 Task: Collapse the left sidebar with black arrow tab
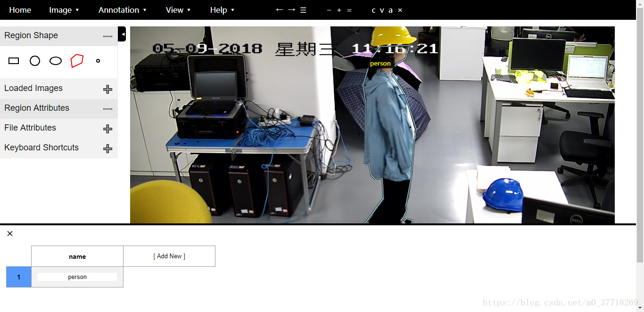pyautogui.click(x=122, y=34)
